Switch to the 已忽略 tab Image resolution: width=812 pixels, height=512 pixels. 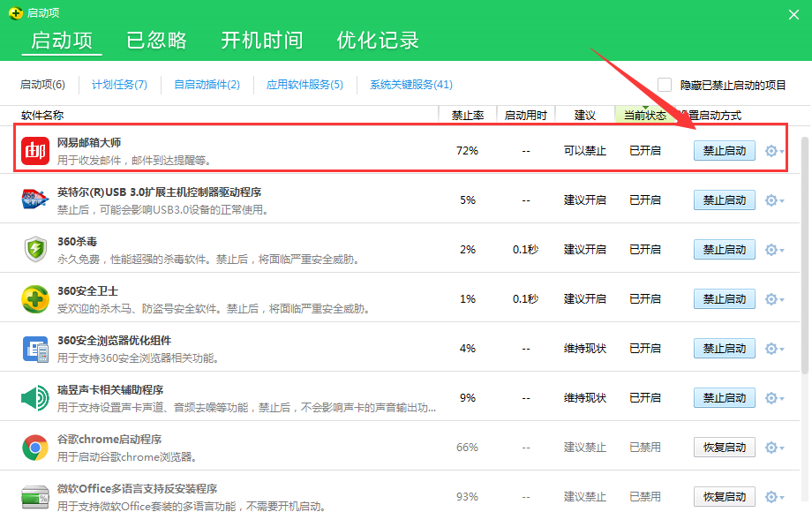coord(156,41)
